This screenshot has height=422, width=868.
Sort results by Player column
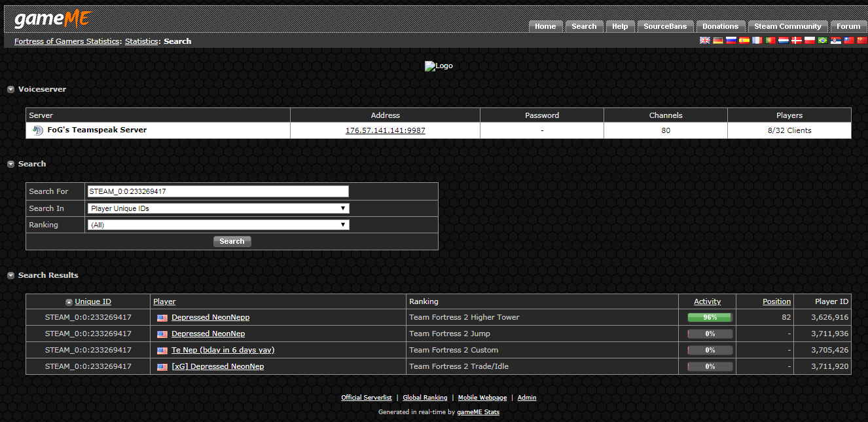coord(164,301)
